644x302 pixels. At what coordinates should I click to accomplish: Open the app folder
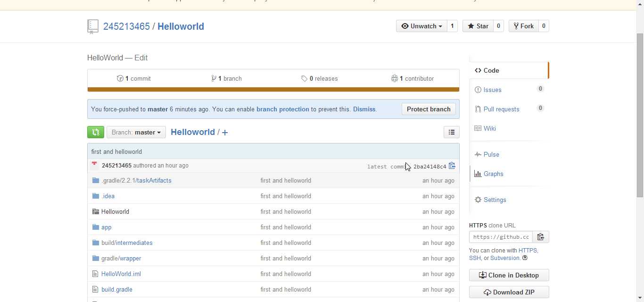coord(107,227)
